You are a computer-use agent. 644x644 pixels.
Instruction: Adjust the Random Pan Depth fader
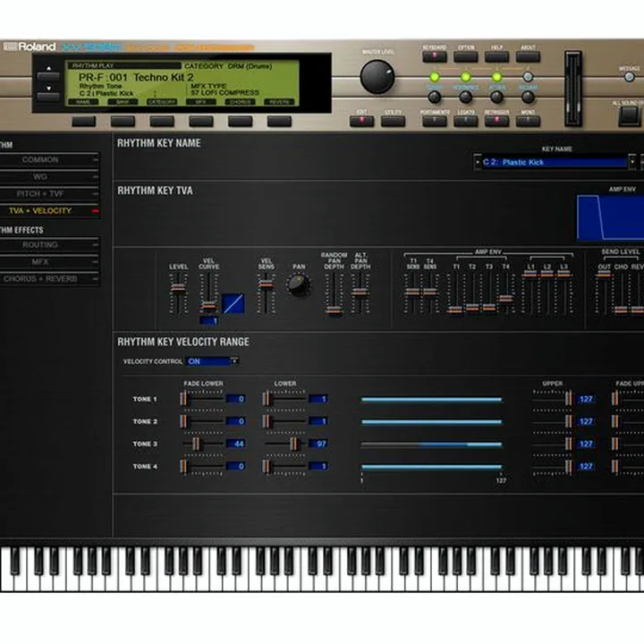334,311
